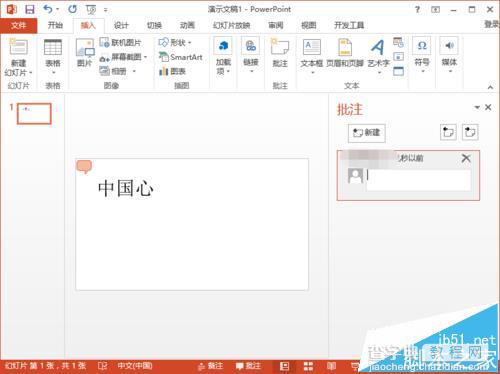Undo the last action

click(x=48, y=9)
